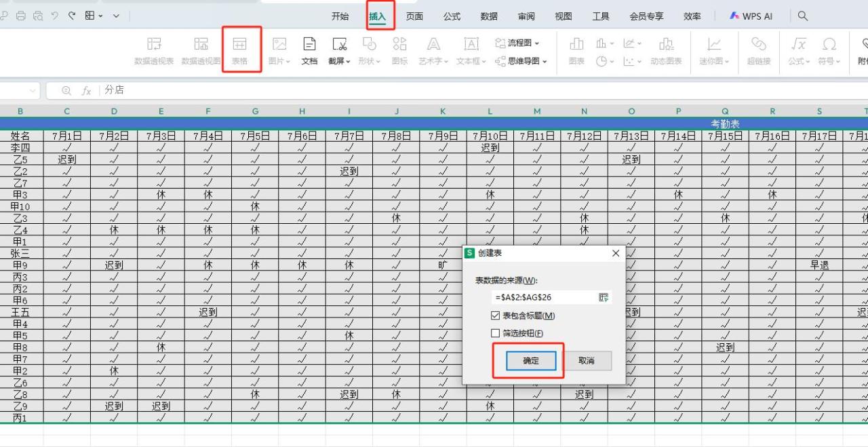The height and width of the screenshot is (447, 868).
Task: Select the 王五 name cell
Action: click(20, 312)
